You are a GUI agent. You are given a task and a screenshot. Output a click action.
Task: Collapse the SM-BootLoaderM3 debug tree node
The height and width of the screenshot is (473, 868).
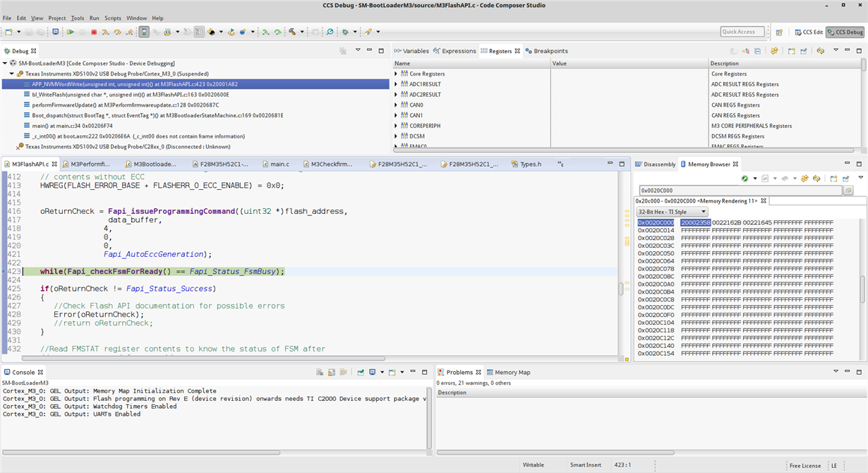click(x=6, y=63)
